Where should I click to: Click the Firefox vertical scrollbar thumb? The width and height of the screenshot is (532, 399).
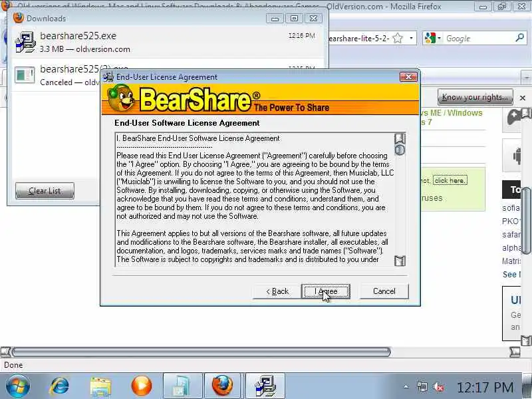(526, 221)
